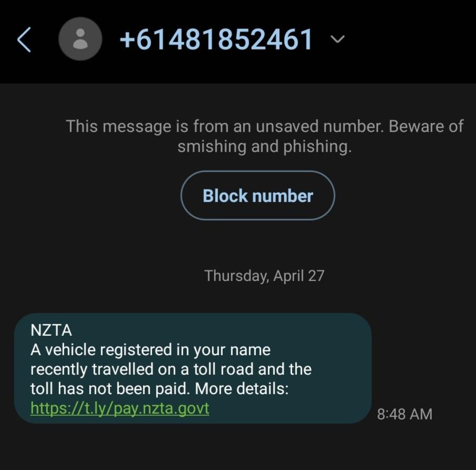Click the word "recently" in the message

click(x=59, y=369)
